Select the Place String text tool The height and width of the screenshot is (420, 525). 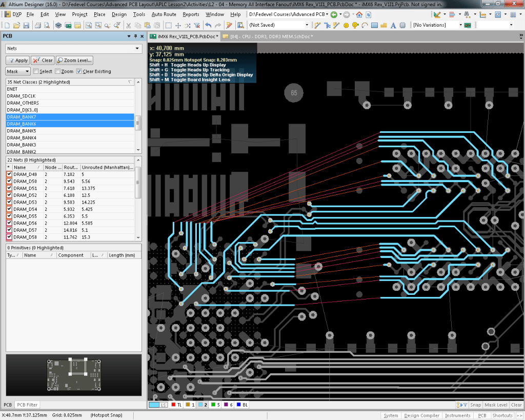pyautogui.click(x=394, y=25)
